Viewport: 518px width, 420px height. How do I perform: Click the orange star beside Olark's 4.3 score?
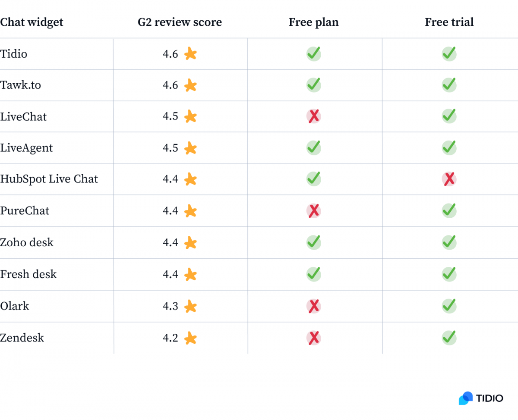[190, 306]
